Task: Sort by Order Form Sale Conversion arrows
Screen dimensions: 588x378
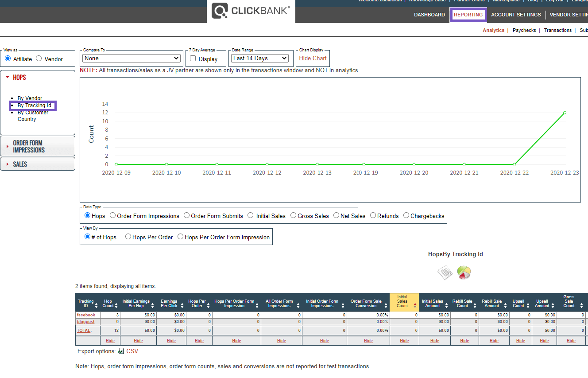Action: [x=386, y=305]
